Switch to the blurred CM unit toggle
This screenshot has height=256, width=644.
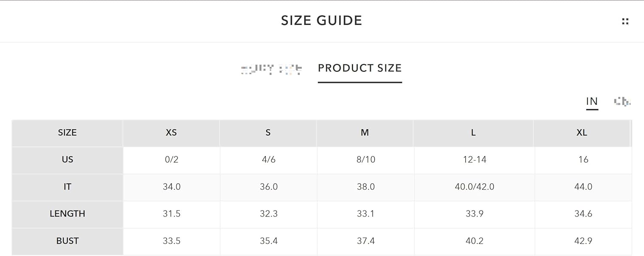[x=622, y=101]
